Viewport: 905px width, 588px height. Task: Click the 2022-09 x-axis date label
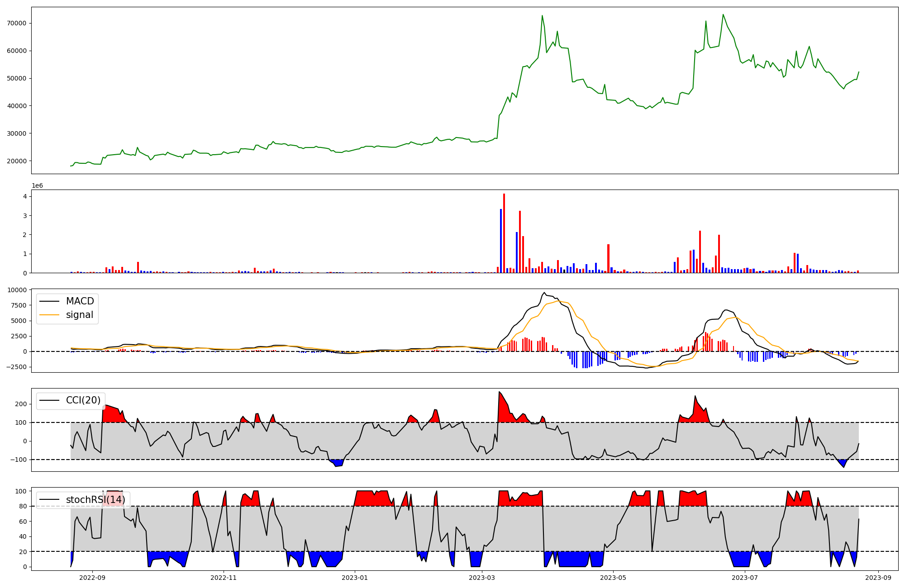[92, 578]
